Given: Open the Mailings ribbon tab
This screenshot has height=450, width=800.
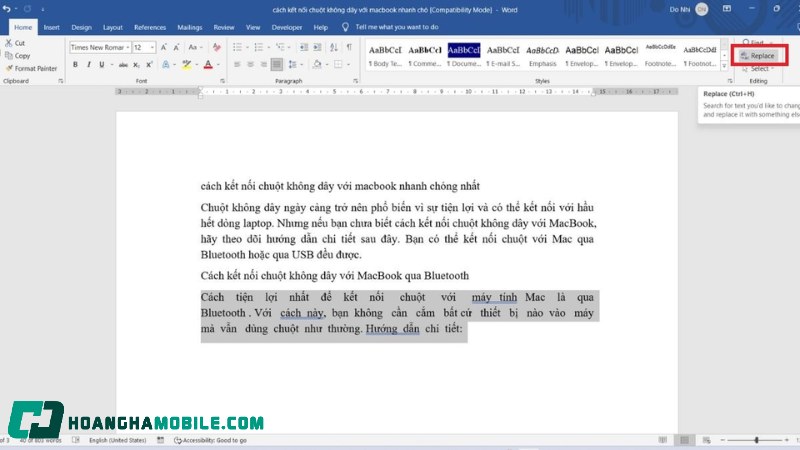Looking at the screenshot, I should [x=190, y=28].
